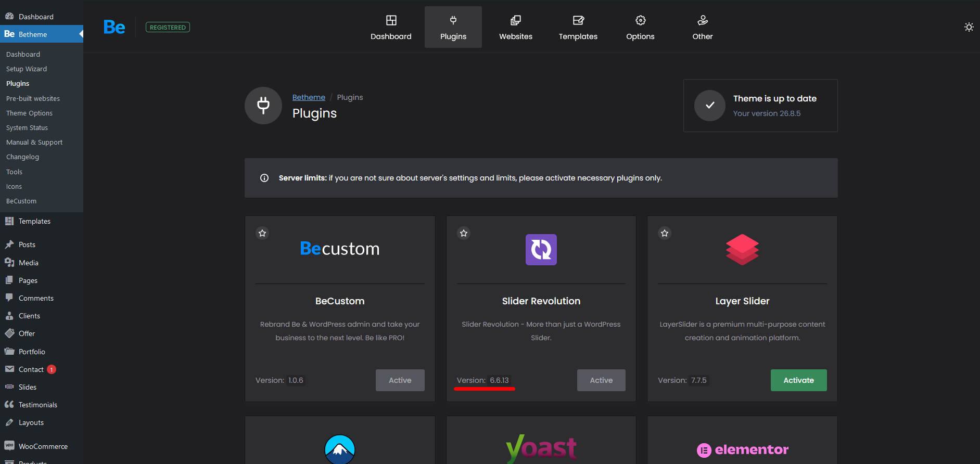Open Dashboard in the Betheme submenu
980x464 pixels.
tap(23, 54)
